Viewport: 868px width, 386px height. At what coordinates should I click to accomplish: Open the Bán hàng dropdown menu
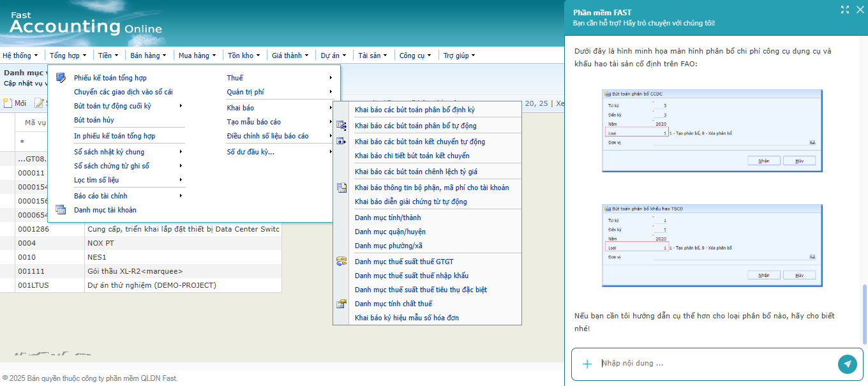point(148,56)
